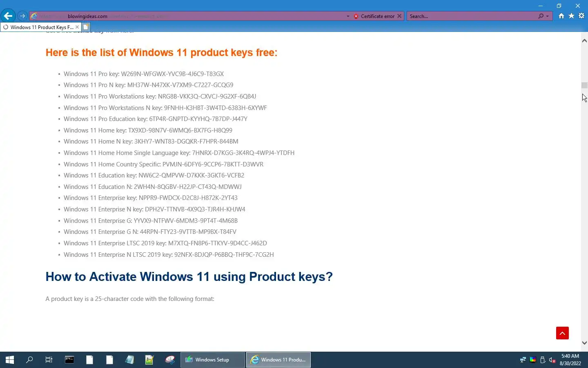Screen dimensions: 588x368
Task: Click the How to Activate Windows 11 heading
Action: (x=189, y=277)
